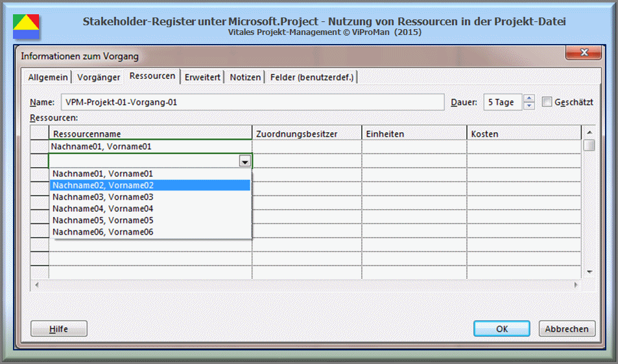Increase Dauer with the up spinner arrow
The image size is (618, 364).
[x=529, y=98]
